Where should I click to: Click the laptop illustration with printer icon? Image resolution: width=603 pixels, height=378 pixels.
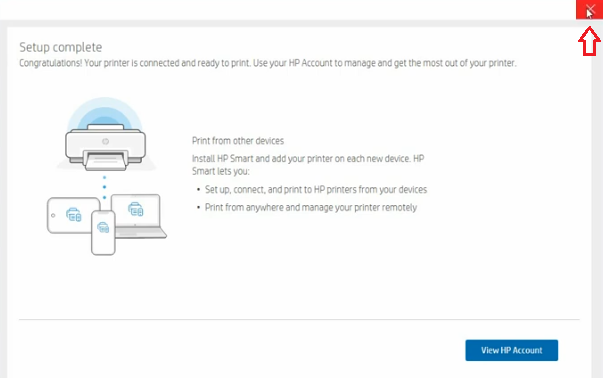[139, 216]
